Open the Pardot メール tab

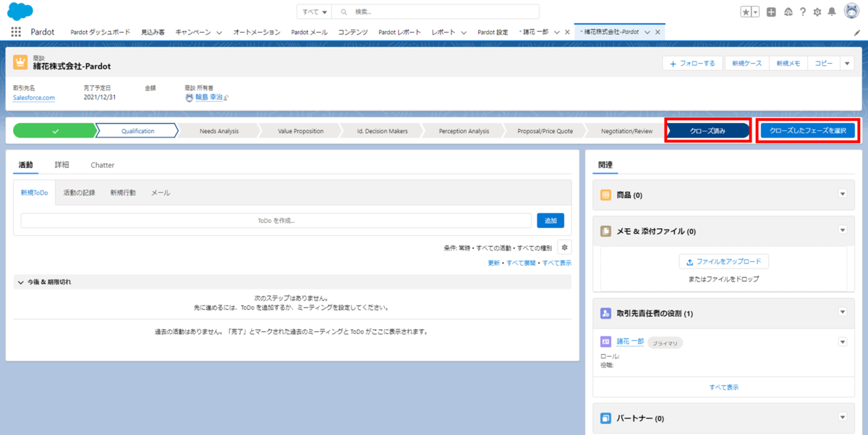tap(310, 33)
